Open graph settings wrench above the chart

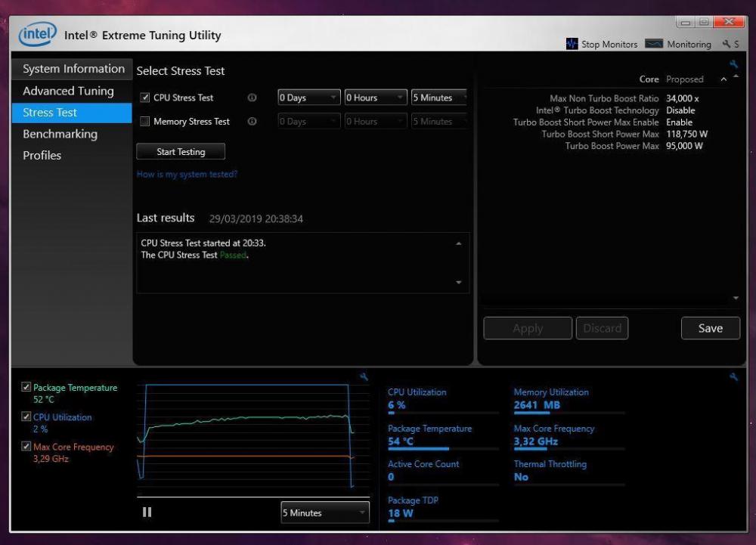[x=364, y=376]
